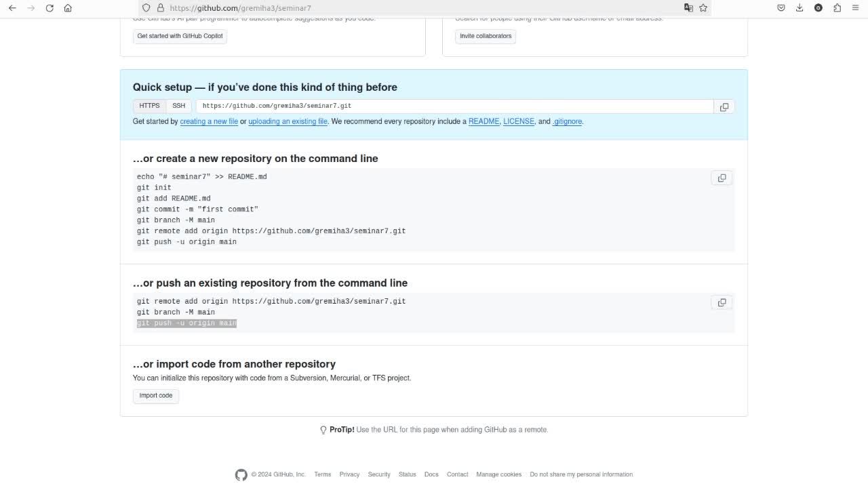This screenshot has width=868, height=488.
Task: Copy the repository URL to clipboard
Action: [x=724, y=107]
